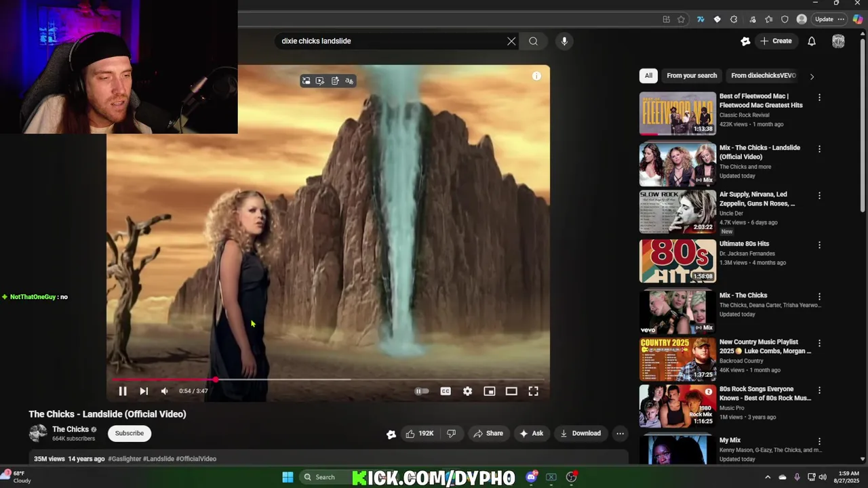Open more actions ellipsis under video
The height and width of the screenshot is (488, 868).
coord(620,434)
